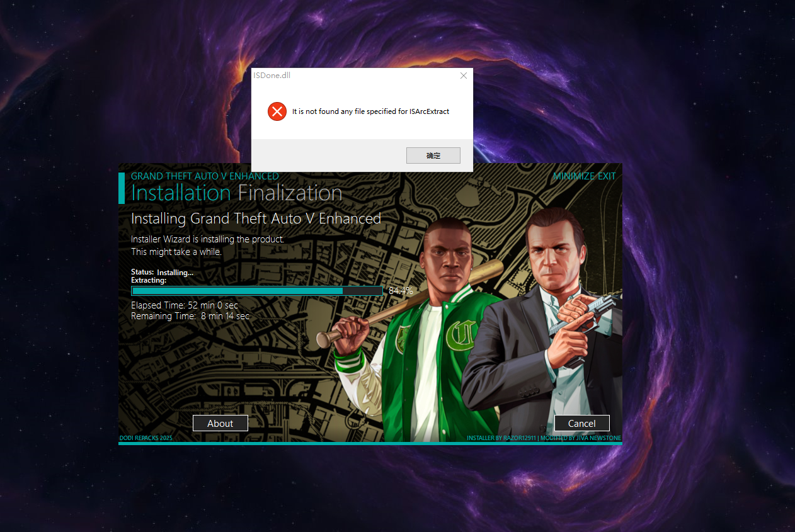795x532 pixels.
Task: Click the INSTALLER BY RAZOR12511 credit
Action: pyautogui.click(x=501, y=438)
